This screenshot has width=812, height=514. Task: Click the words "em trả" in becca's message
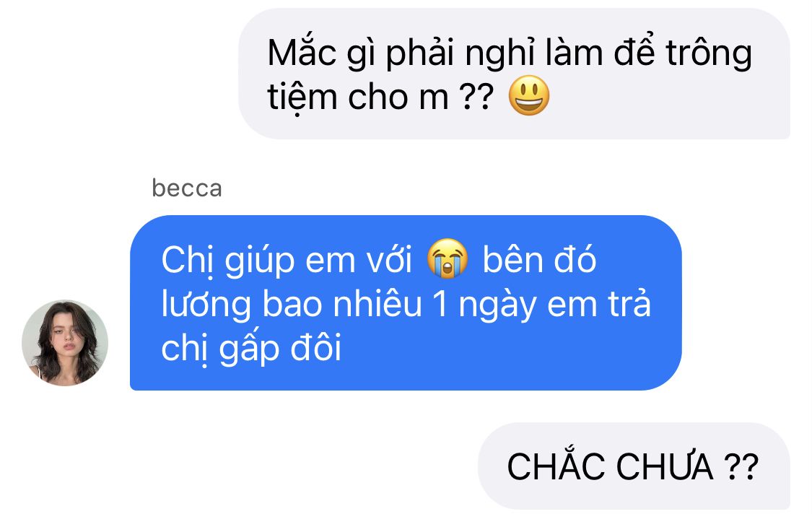(x=598, y=305)
